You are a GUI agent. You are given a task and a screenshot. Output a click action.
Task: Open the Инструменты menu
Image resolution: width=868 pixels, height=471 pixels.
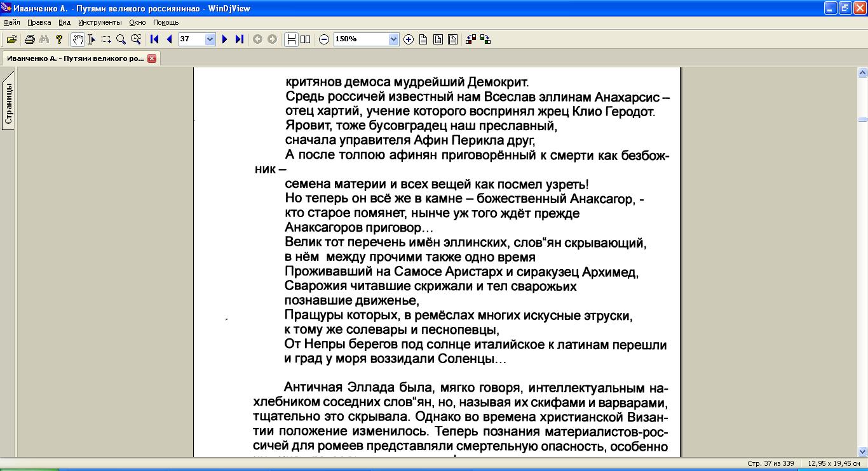pos(100,22)
